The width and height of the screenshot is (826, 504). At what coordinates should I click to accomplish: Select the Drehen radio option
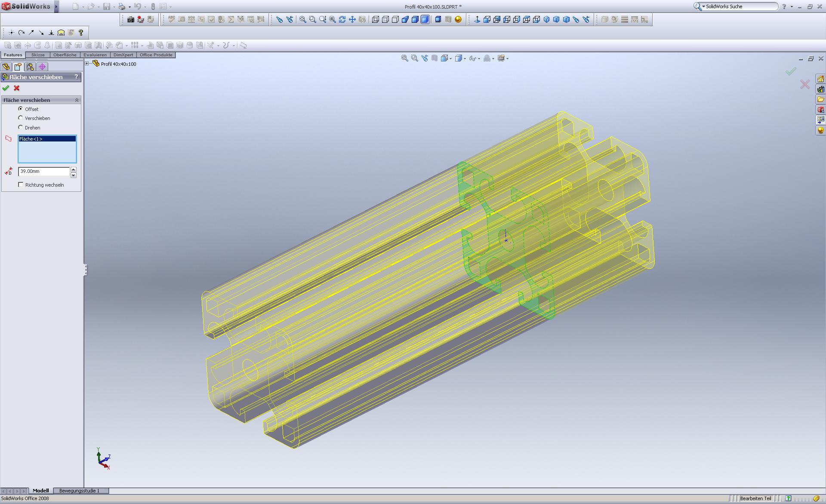(20, 127)
